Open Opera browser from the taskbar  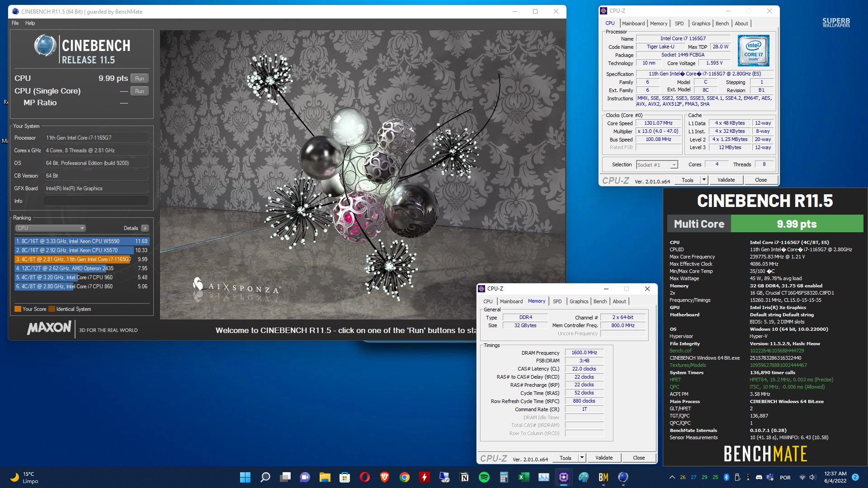(x=365, y=477)
